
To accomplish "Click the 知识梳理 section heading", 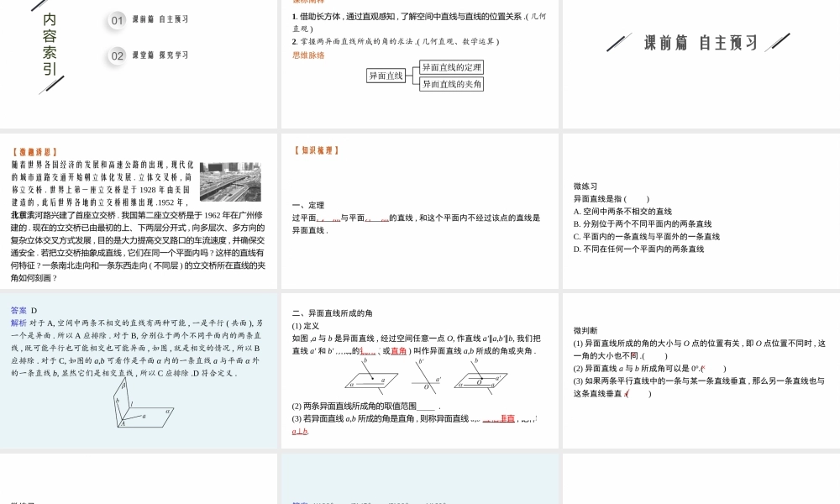I will pos(317,151).
